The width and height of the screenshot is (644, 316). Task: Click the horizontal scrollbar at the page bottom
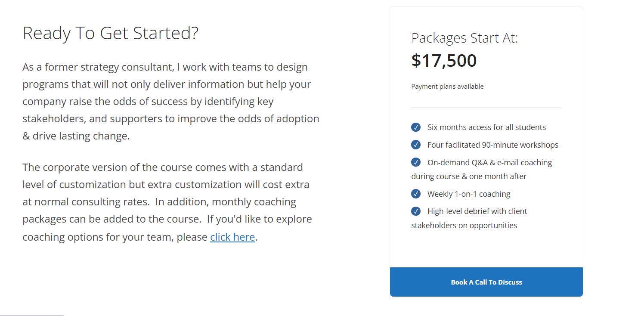pyautogui.click(x=32, y=315)
